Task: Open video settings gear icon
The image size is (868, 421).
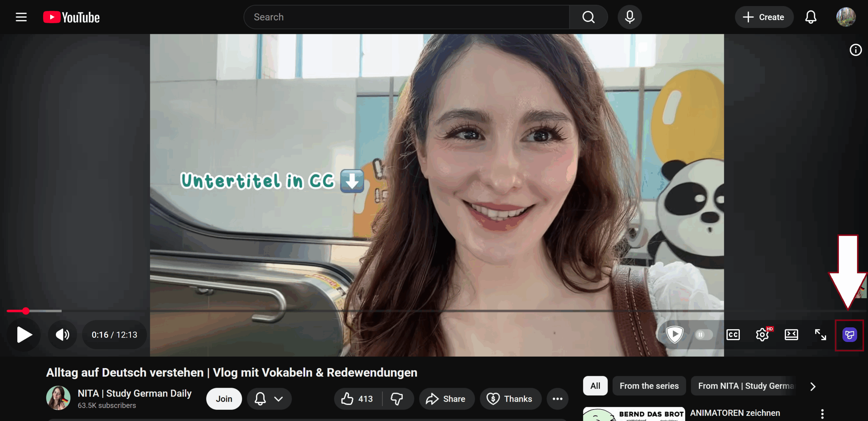Action: click(x=762, y=335)
